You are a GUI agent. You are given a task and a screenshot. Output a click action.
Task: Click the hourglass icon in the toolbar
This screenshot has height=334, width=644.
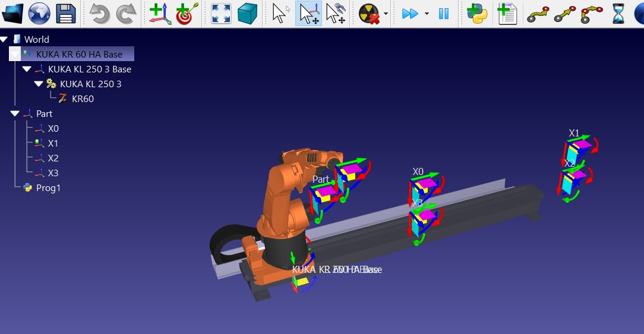click(x=618, y=13)
